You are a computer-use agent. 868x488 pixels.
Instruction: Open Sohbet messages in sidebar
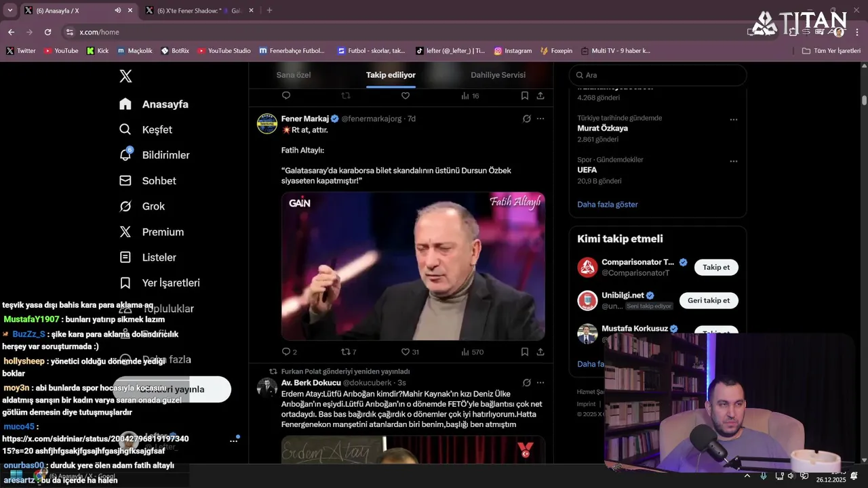[147, 181]
